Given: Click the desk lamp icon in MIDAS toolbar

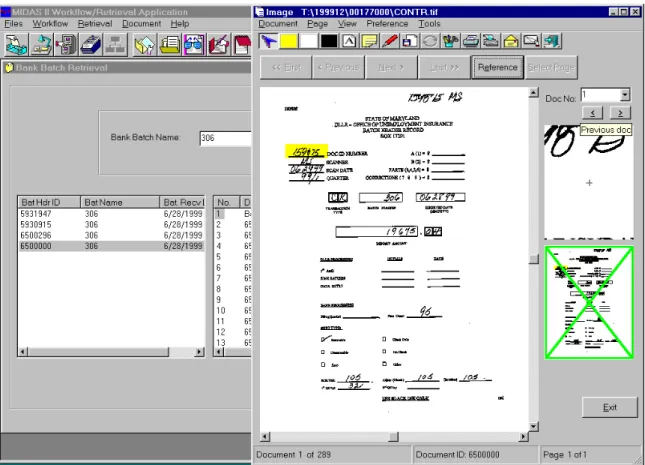Looking at the screenshot, I should [42, 44].
